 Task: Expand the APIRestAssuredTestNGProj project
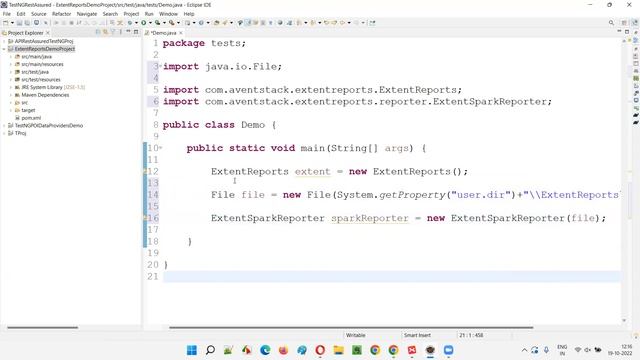[4, 41]
